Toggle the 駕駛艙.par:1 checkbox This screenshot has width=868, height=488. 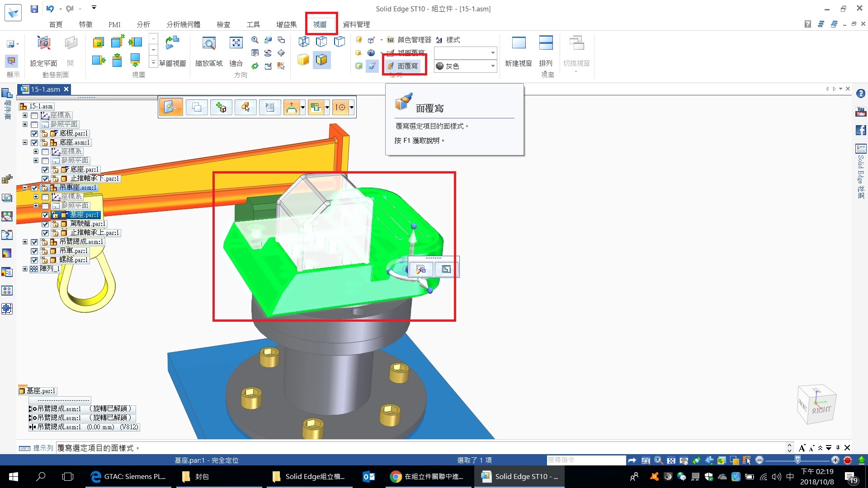click(x=45, y=224)
